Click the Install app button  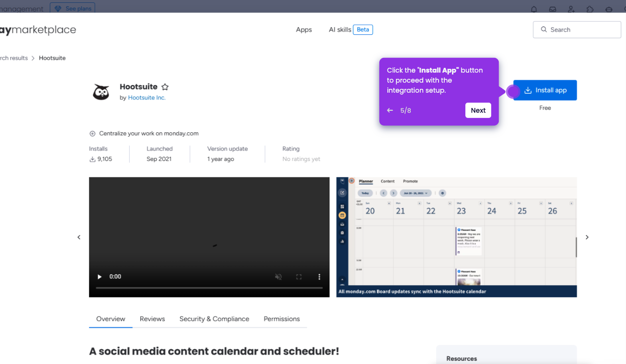545,90
